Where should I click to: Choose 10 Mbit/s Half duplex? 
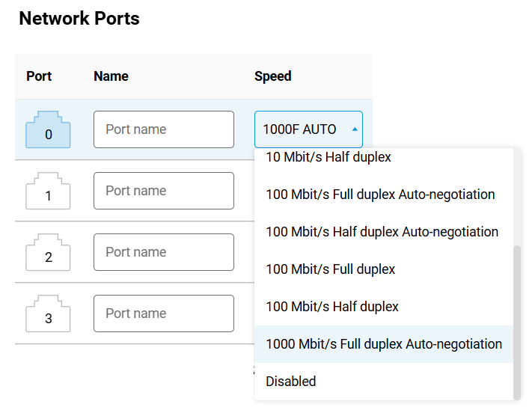pos(328,158)
